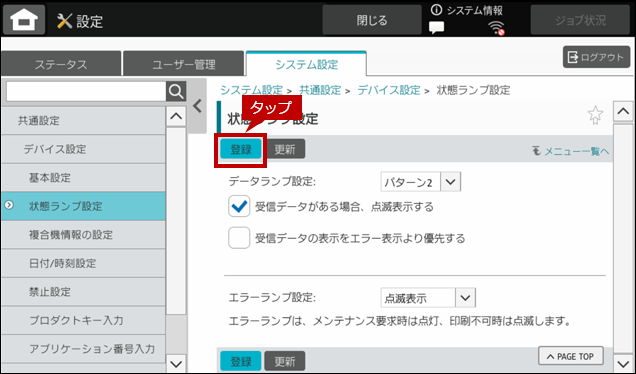The width and height of the screenshot is (636, 374).
Task: Tap the bottom 更新 button
Action: [x=285, y=361]
